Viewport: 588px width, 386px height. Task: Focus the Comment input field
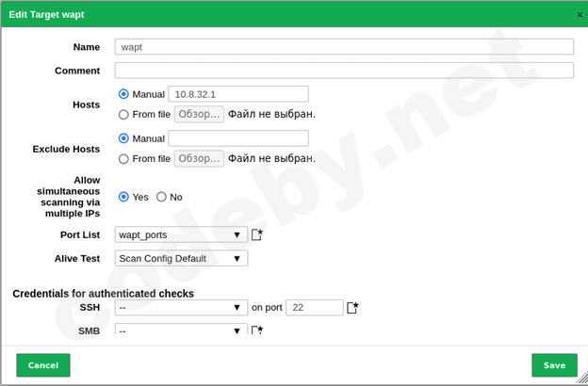click(344, 71)
